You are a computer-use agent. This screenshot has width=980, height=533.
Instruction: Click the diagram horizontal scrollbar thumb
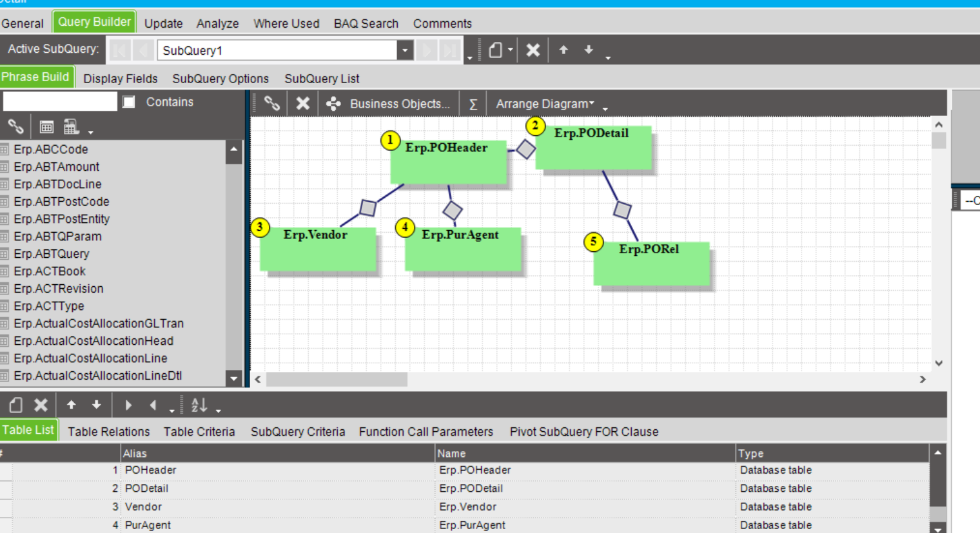click(x=337, y=380)
